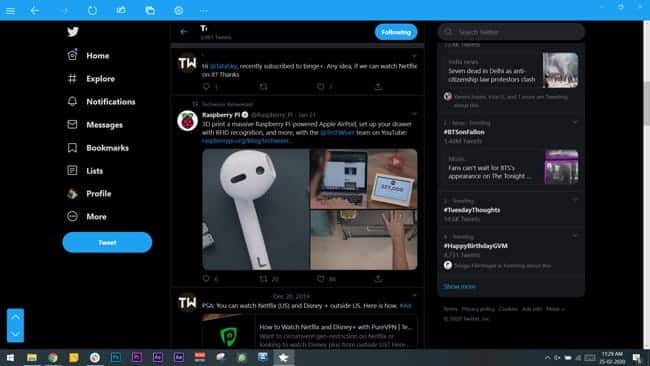Go back using the profile header arrow
Image resolution: width=650 pixels, height=366 pixels.
pyautogui.click(x=184, y=32)
